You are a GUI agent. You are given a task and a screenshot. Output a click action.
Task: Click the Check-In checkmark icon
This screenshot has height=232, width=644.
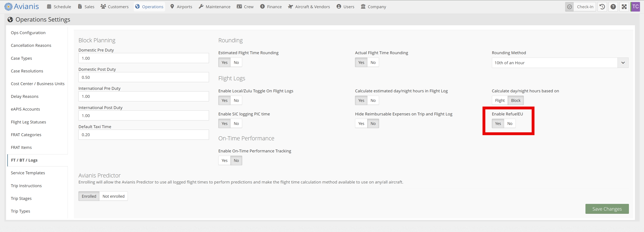coord(569,7)
